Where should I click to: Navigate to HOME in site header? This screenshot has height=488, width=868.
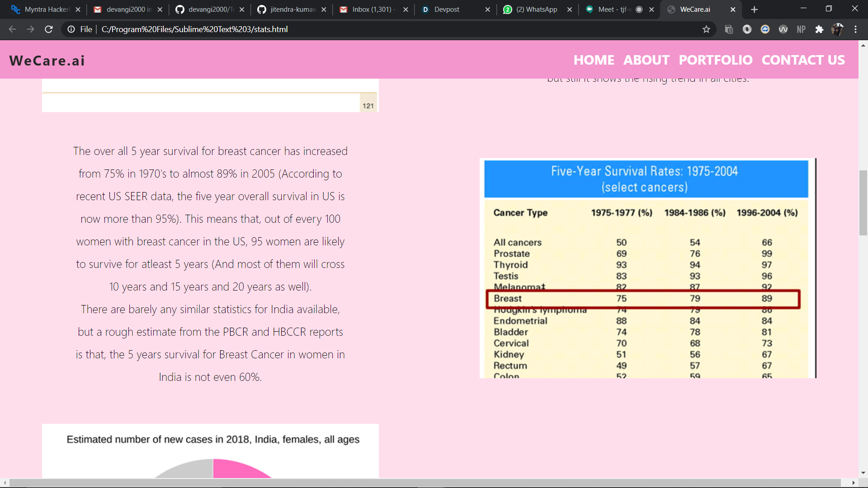[x=594, y=60]
